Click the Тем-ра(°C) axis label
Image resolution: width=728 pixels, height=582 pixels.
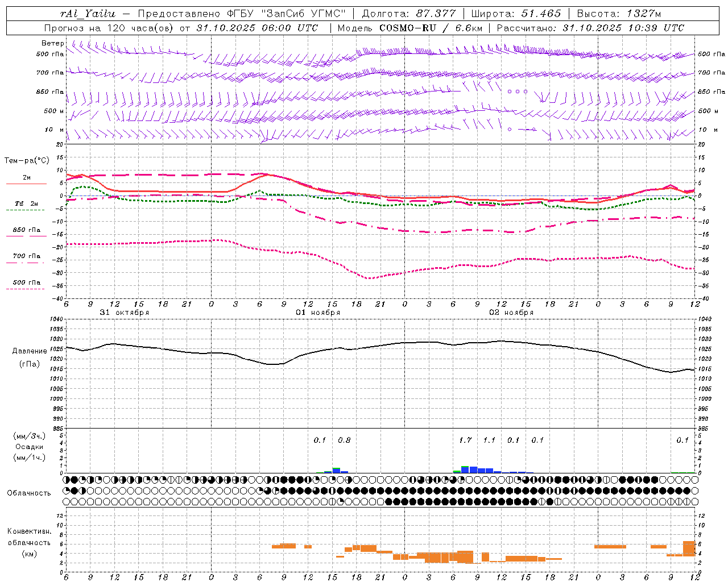tap(27, 161)
